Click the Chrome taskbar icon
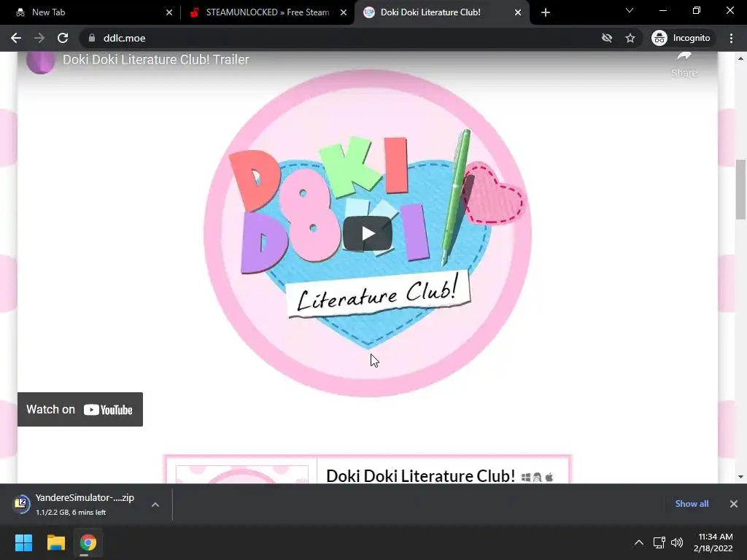This screenshot has width=747, height=560. coord(88,542)
